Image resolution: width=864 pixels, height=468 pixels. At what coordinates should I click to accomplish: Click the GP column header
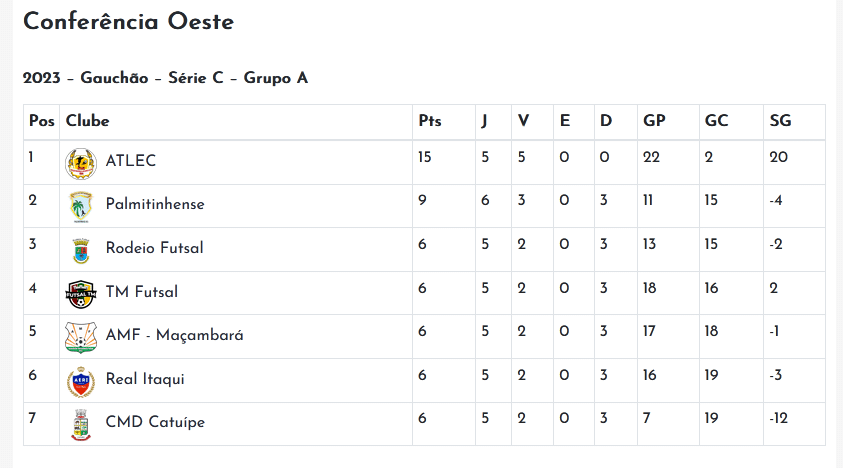pyautogui.click(x=654, y=121)
